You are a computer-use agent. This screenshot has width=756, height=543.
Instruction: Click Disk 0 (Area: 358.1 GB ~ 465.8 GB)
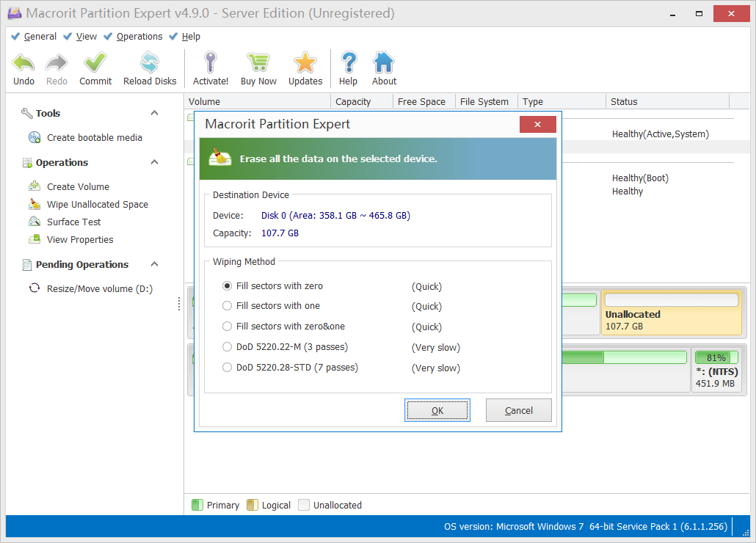335,216
